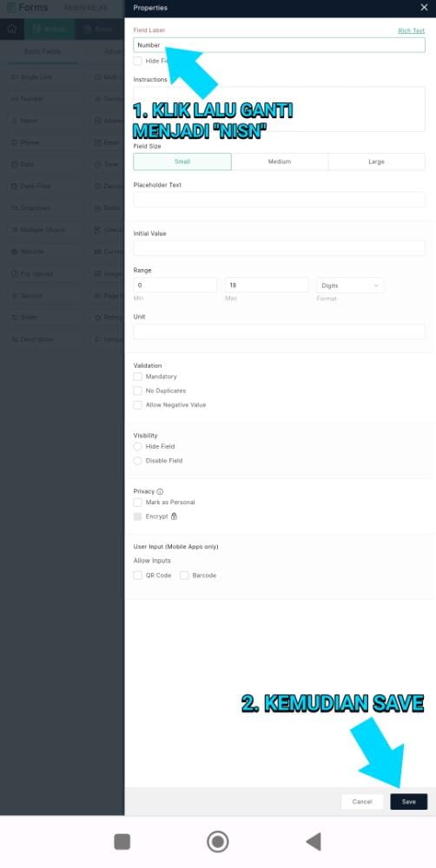The width and height of the screenshot is (436, 868).
Task: Enable the Mandatory validation checkbox
Action: tap(138, 377)
